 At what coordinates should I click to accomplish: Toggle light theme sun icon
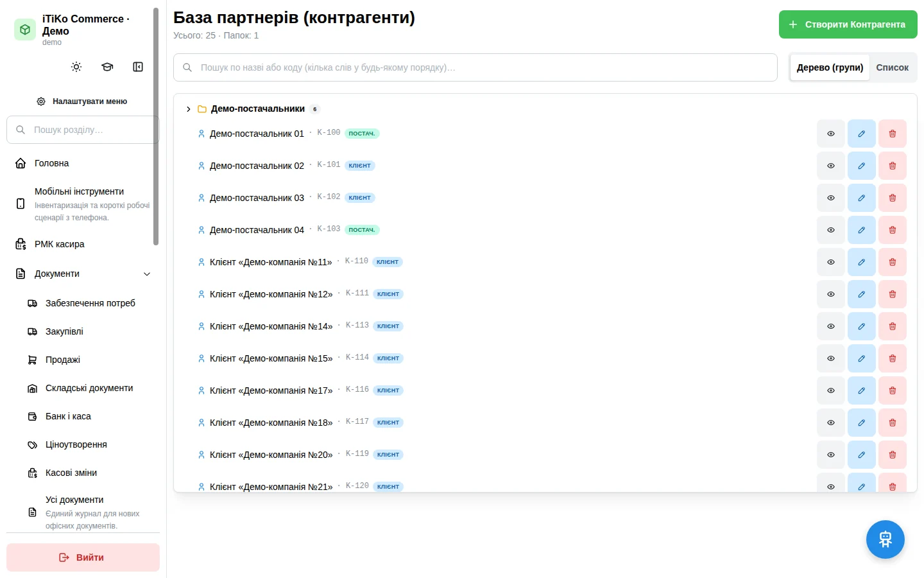pyautogui.click(x=76, y=67)
